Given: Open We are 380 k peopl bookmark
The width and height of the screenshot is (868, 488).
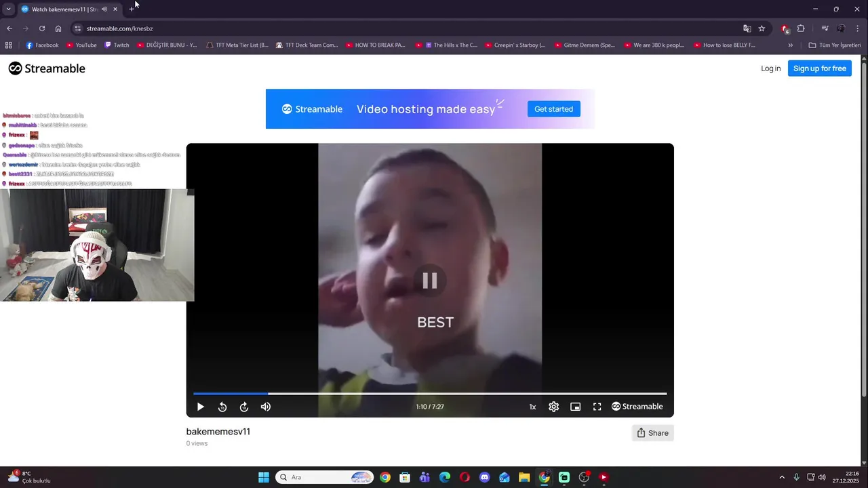Looking at the screenshot, I should point(654,45).
